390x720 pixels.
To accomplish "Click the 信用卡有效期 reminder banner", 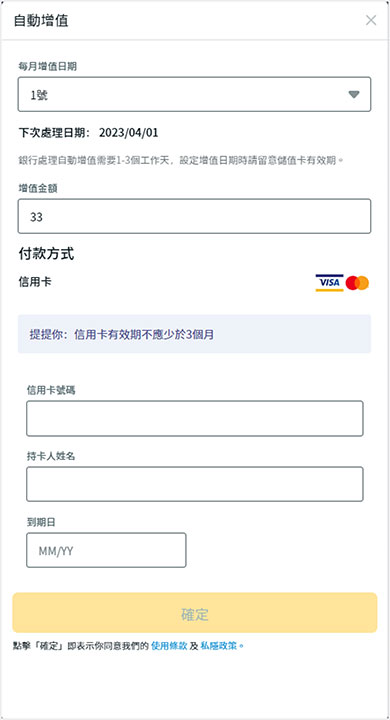I will (x=194, y=334).
